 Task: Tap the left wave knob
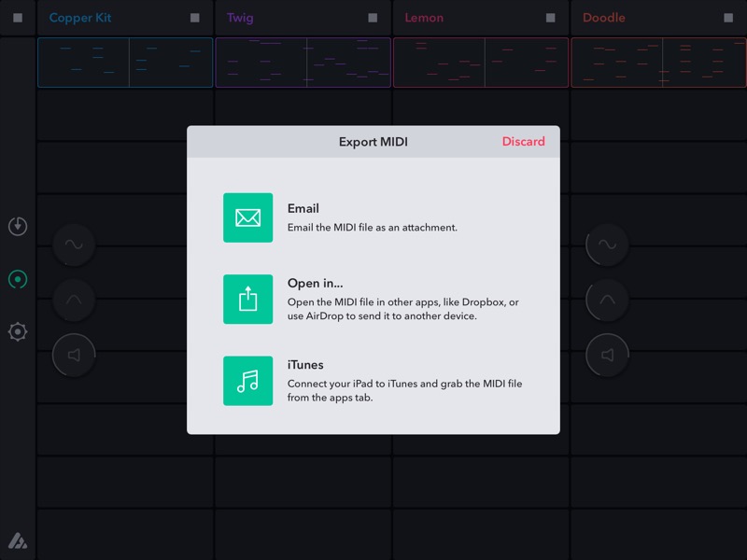pos(74,245)
